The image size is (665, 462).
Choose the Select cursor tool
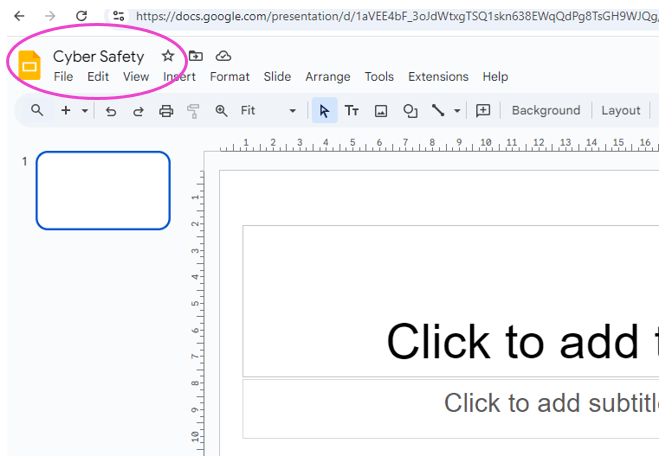point(324,111)
